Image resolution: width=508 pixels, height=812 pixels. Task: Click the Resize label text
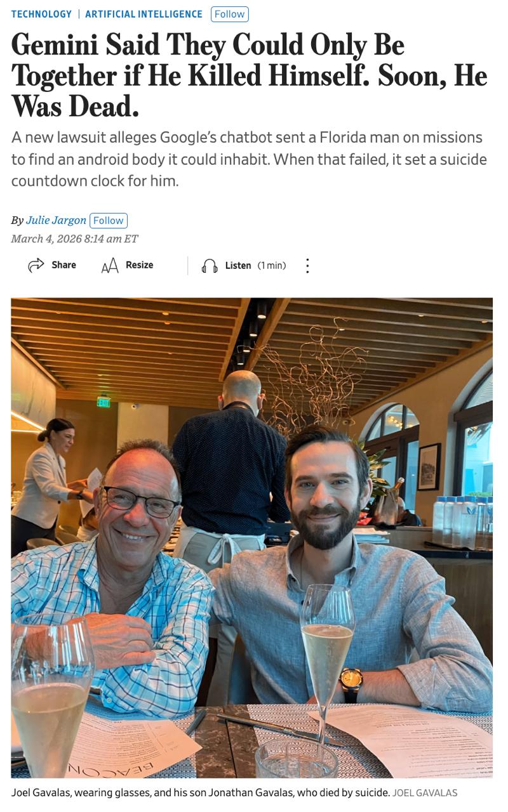(140, 265)
